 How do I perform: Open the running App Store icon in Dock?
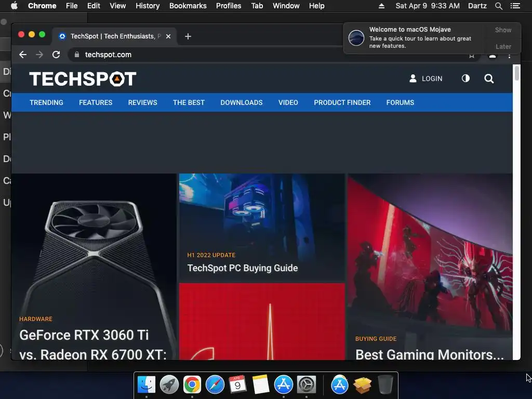point(283,384)
